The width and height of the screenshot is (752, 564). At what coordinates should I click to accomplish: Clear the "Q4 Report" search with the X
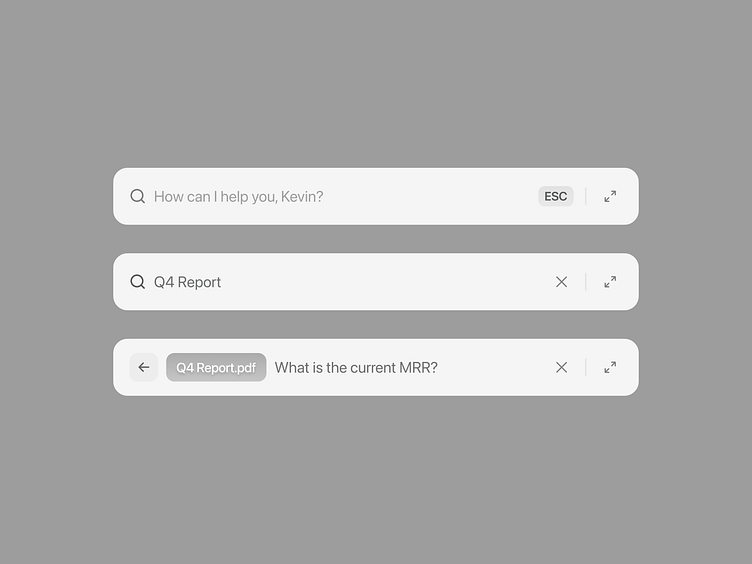coord(561,282)
